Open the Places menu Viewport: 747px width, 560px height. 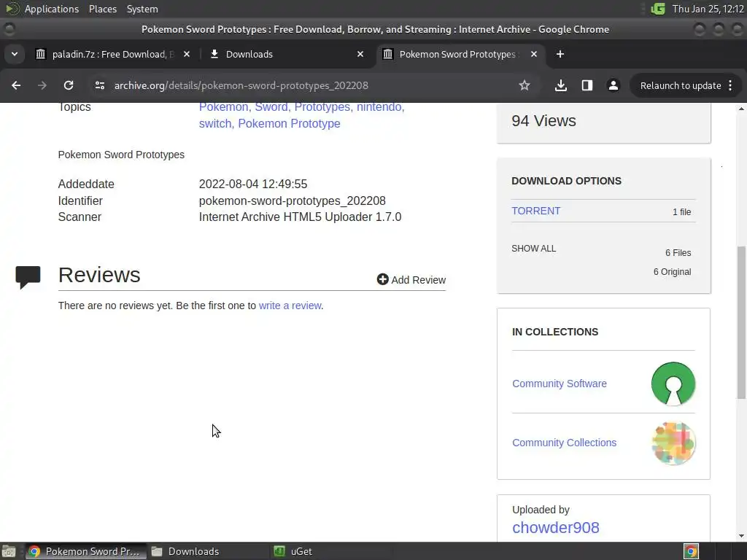click(x=102, y=9)
